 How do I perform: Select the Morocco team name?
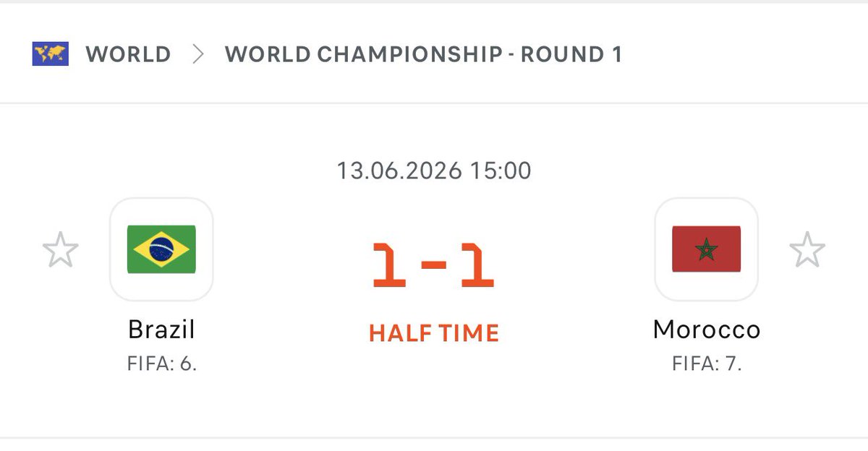point(707,330)
